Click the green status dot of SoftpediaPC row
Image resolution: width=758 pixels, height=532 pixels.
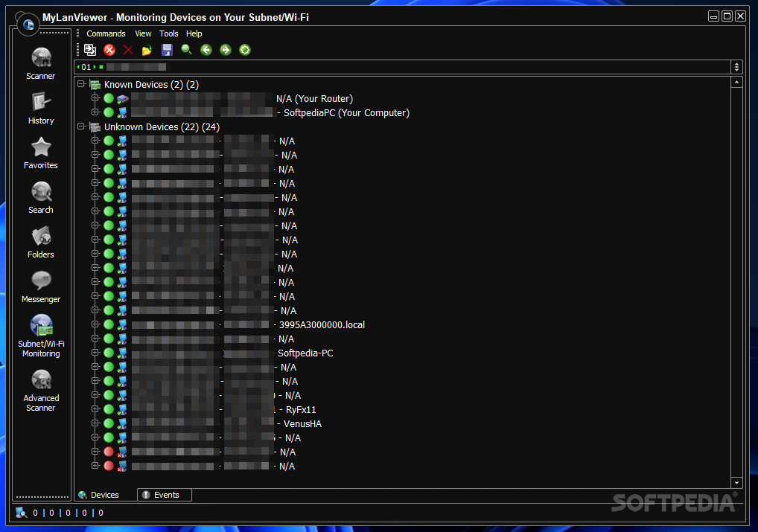tap(109, 112)
